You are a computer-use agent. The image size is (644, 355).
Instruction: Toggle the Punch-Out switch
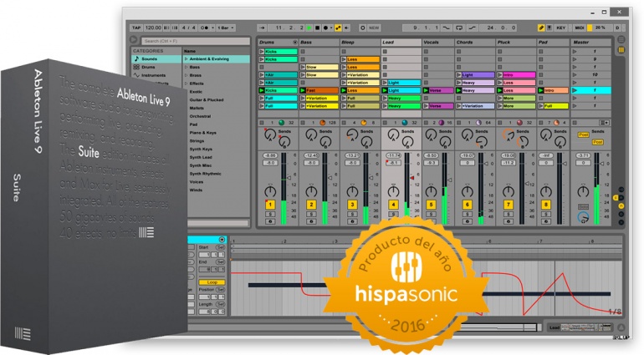[x=473, y=28]
